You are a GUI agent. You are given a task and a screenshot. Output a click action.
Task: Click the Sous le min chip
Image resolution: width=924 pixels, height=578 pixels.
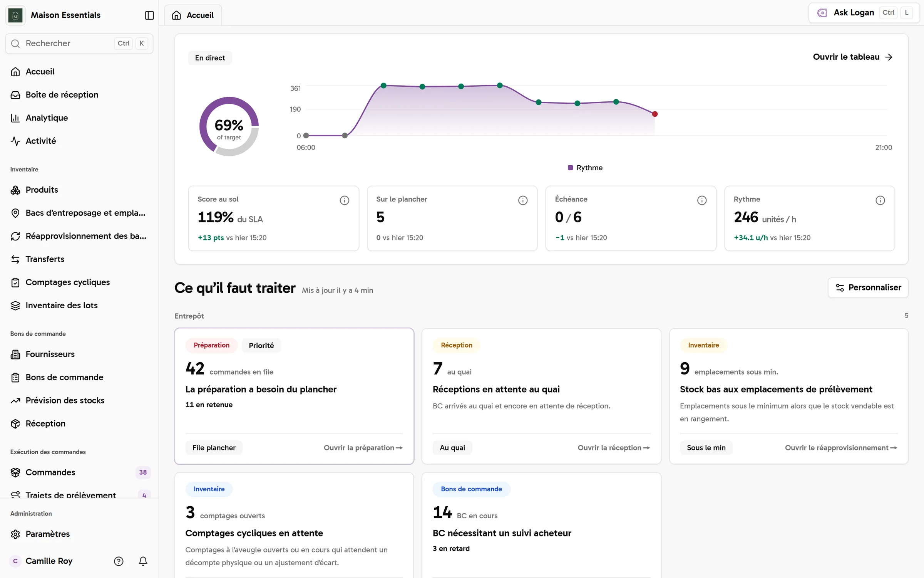706,448
